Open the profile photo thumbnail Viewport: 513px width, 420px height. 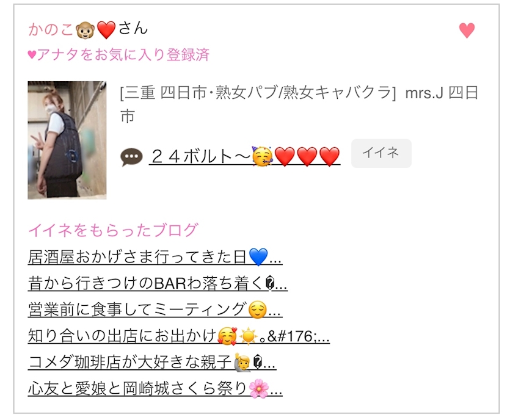tap(67, 140)
